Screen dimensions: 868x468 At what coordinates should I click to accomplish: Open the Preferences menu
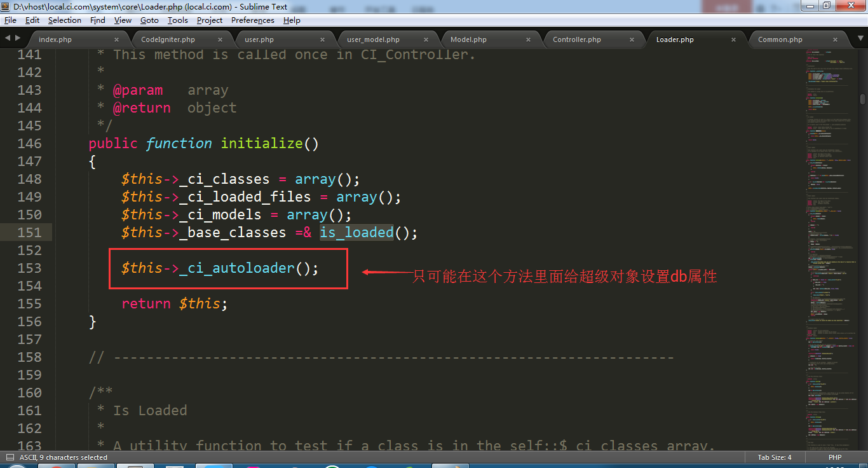[x=252, y=20]
